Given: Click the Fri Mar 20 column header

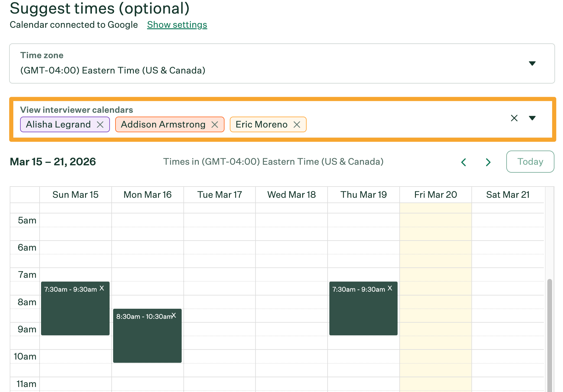Looking at the screenshot, I should click(x=435, y=195).
